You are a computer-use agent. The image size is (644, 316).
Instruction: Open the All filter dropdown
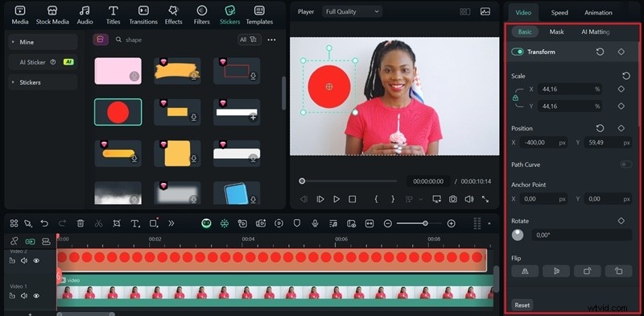point(249,39)
